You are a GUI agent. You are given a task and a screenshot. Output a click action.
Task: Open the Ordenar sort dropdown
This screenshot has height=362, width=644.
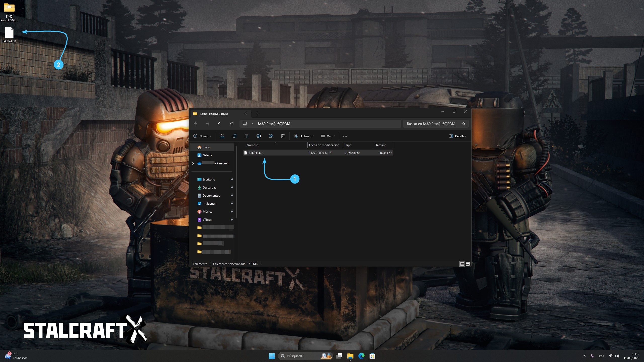(x=304, y=136)
